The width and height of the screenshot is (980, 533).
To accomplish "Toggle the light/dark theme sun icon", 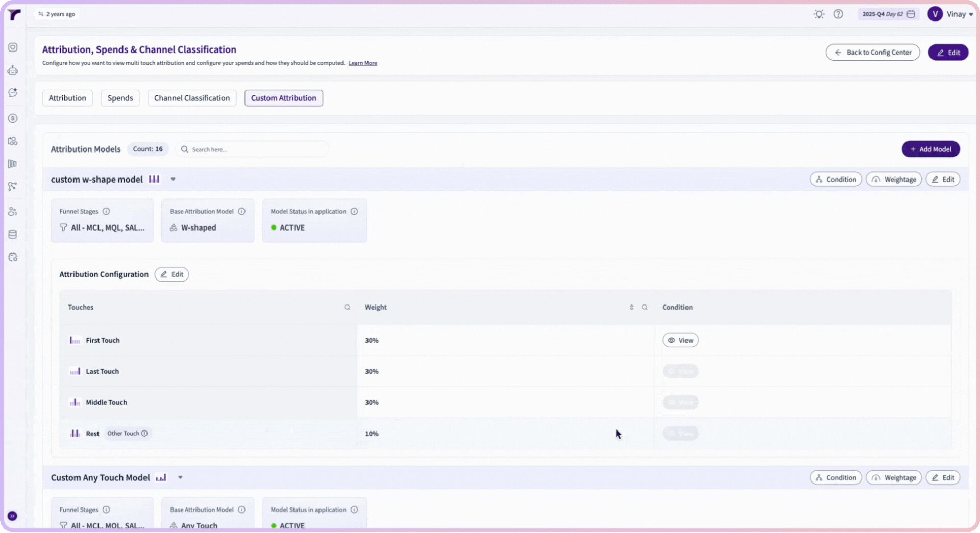I will (x=819, y=14).
